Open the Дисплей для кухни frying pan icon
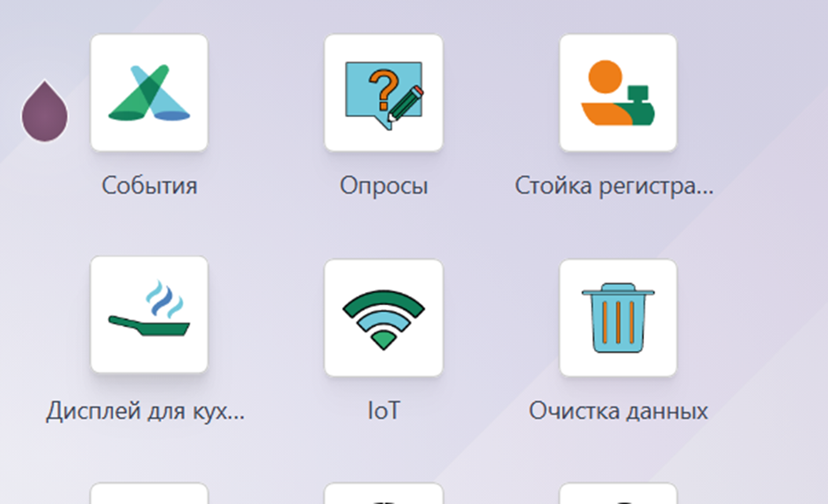This screenshot has width=828, height=504. pos(149,315)
